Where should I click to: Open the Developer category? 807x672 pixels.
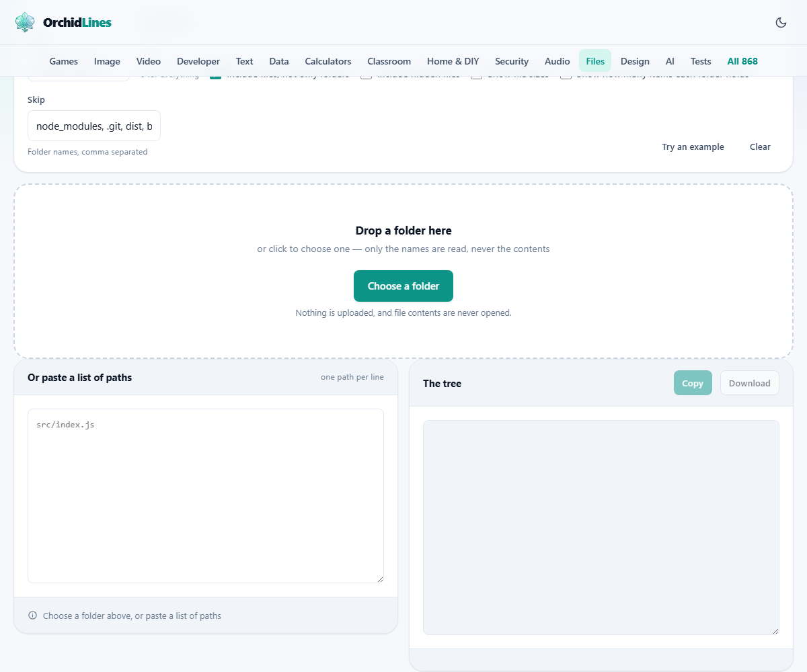[198, 61]
